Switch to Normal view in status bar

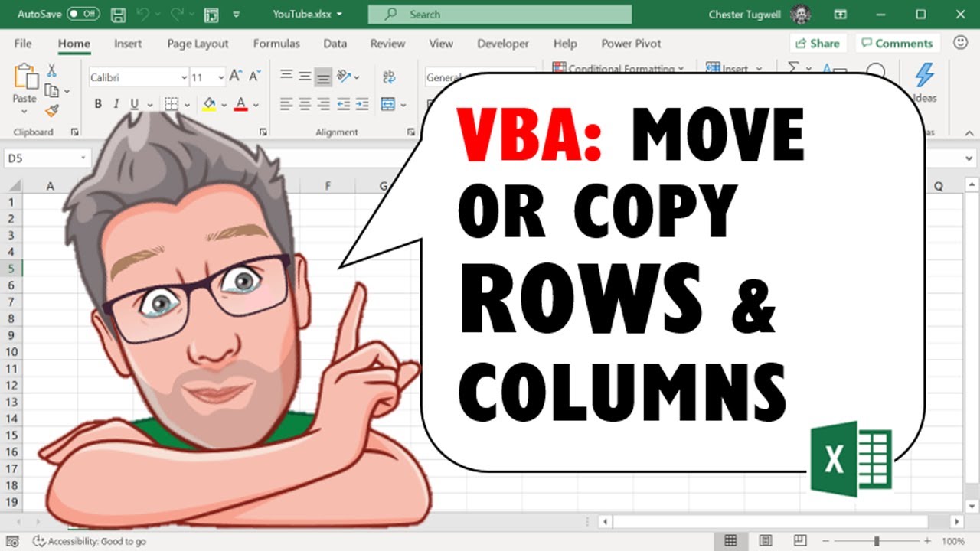pyautogui.click(x=731, y=541)
